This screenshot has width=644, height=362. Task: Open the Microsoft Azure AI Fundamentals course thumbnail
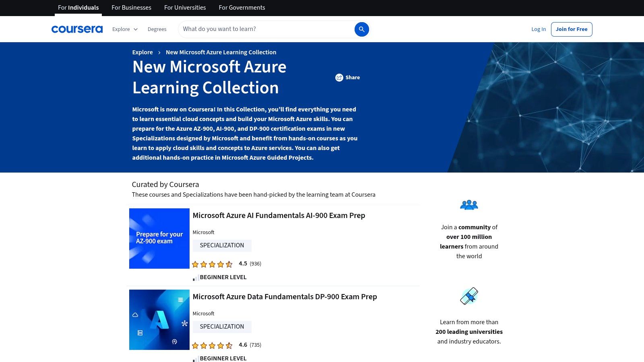(x=159, y=238)
